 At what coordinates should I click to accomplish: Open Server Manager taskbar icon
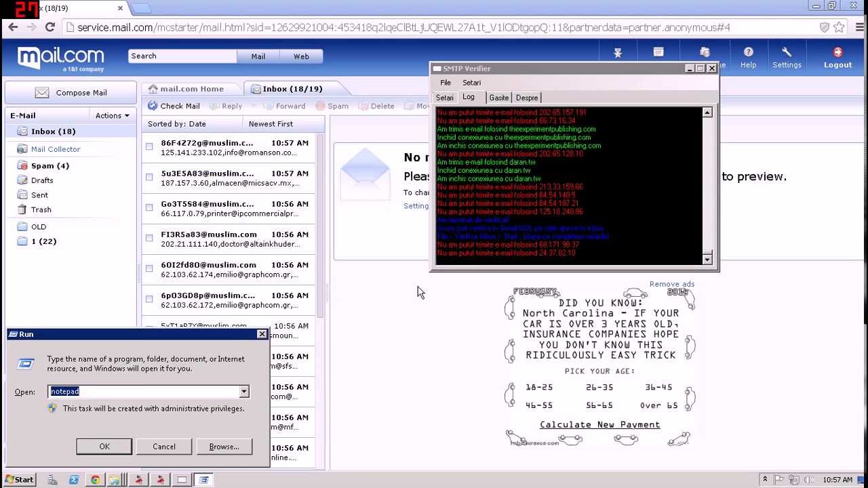click(x=52, y=480)
